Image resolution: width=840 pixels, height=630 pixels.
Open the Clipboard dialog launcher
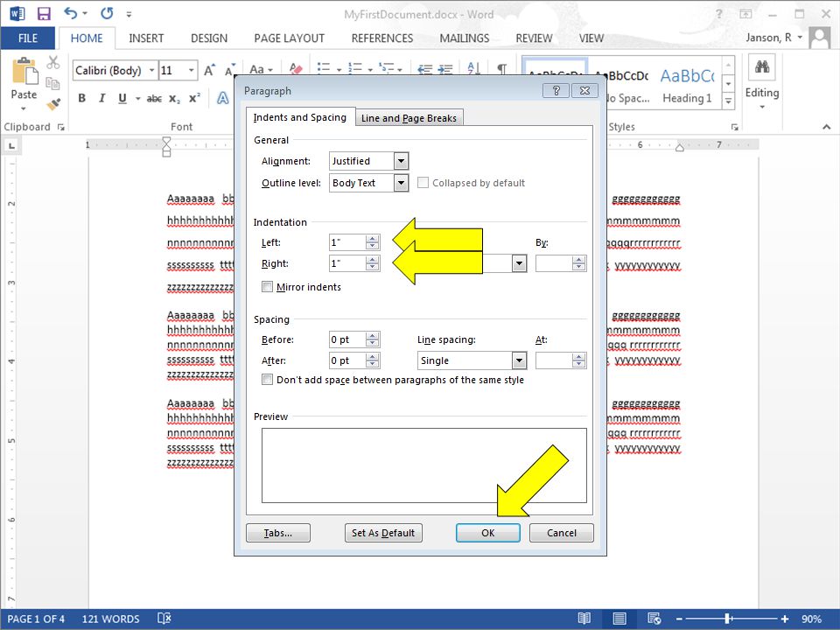61,128
